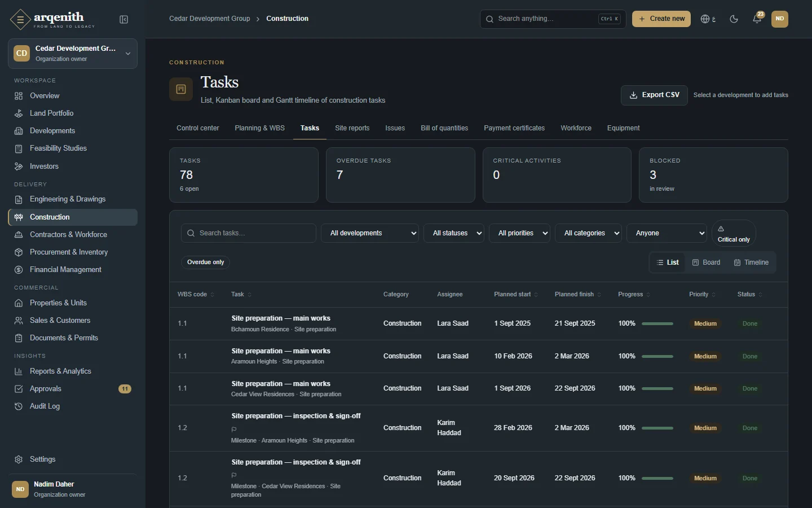Open Cedar Development Group breadcrumb link
Image resolution: width=812 pixels, height=508 pixels.
pyautogui.click(x=210, y=19)
